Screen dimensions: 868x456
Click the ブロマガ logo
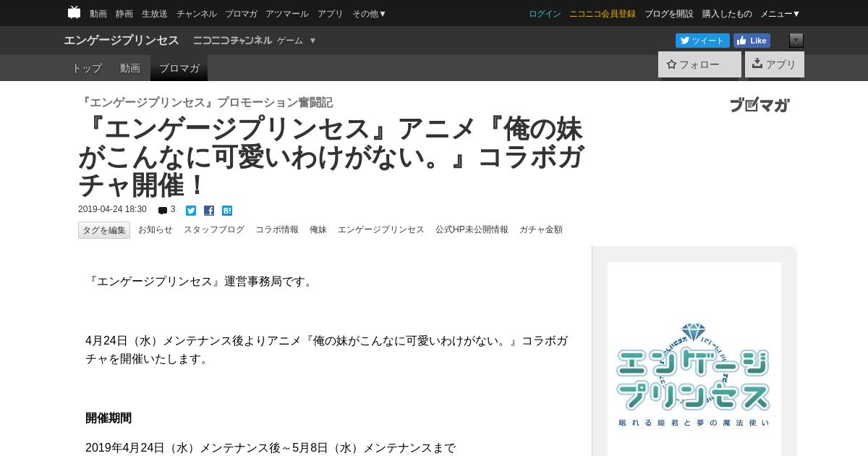pos(759,105)
